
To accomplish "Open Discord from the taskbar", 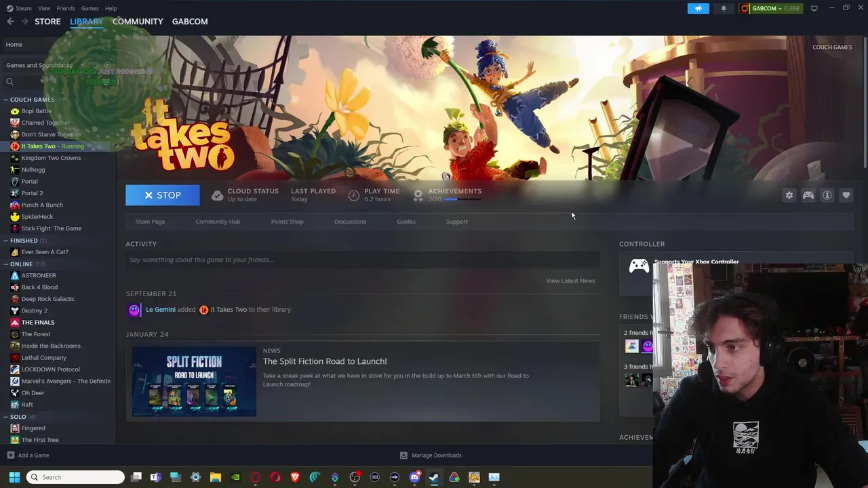I will coord(414,477).
